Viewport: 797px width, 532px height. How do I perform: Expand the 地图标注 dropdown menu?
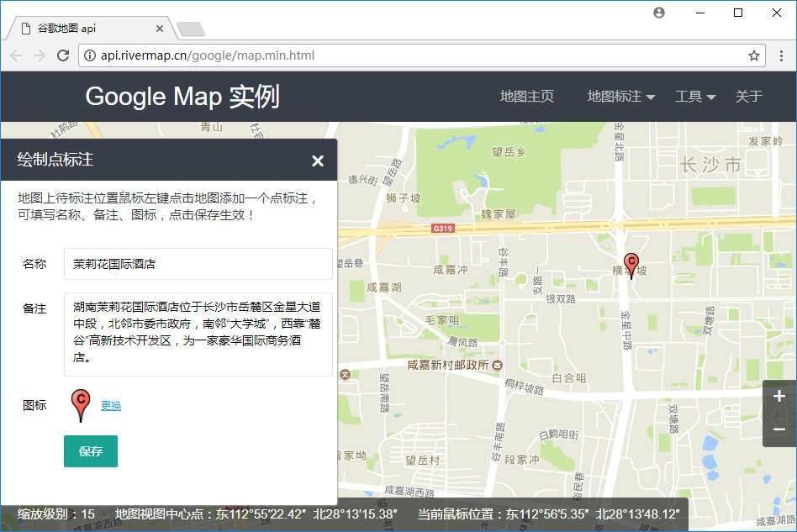pos(621,96)
